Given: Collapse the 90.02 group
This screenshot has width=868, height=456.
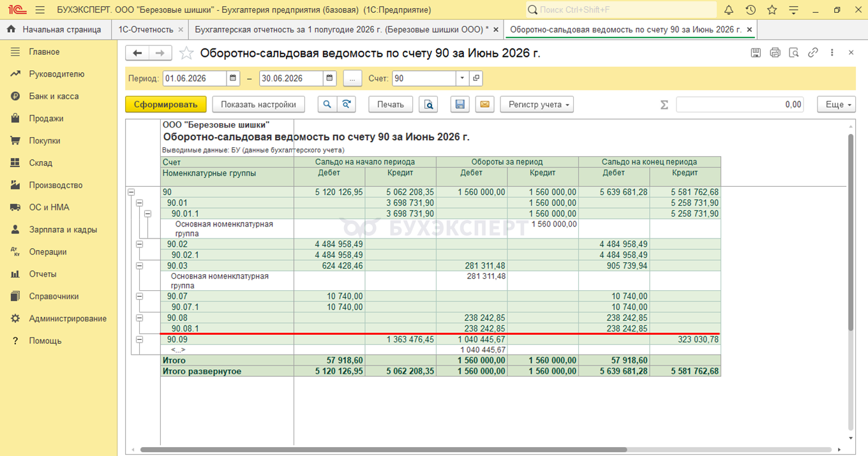Looking at the screenshot, I should (140, 244).
